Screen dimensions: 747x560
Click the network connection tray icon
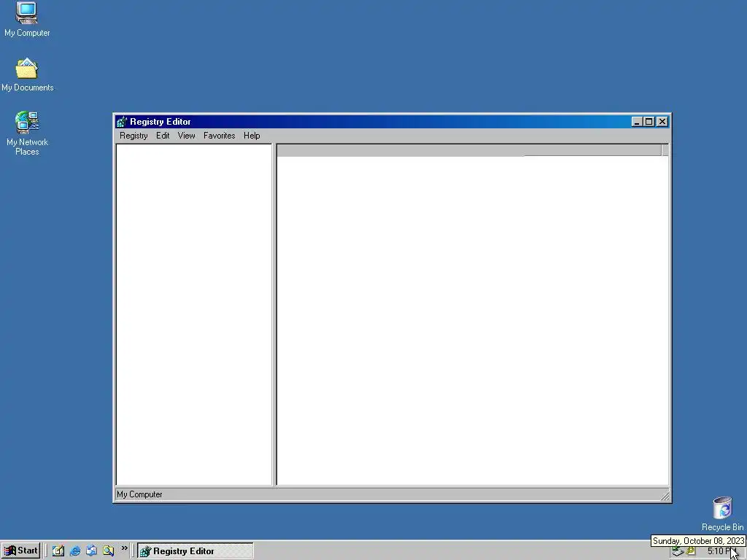click(x=677, y=552)
